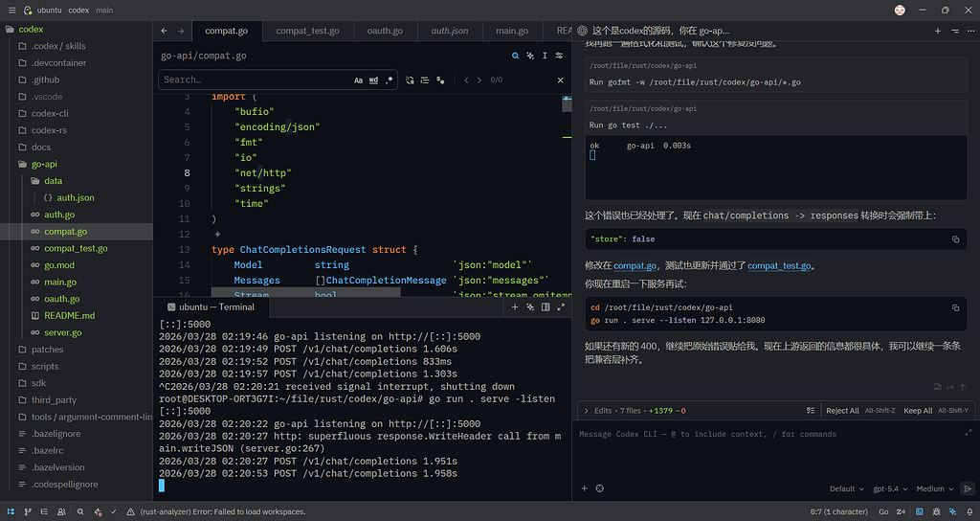Open compat_test.go link in agent message
This screenshot has width=980, height=521.
click(779, 266)
